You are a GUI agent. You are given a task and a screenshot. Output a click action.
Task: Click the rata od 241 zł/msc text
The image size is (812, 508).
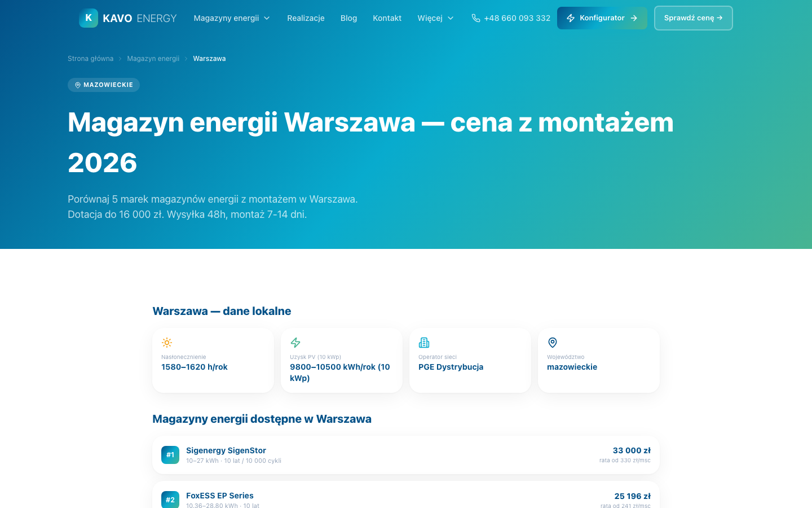click(625, 506)
